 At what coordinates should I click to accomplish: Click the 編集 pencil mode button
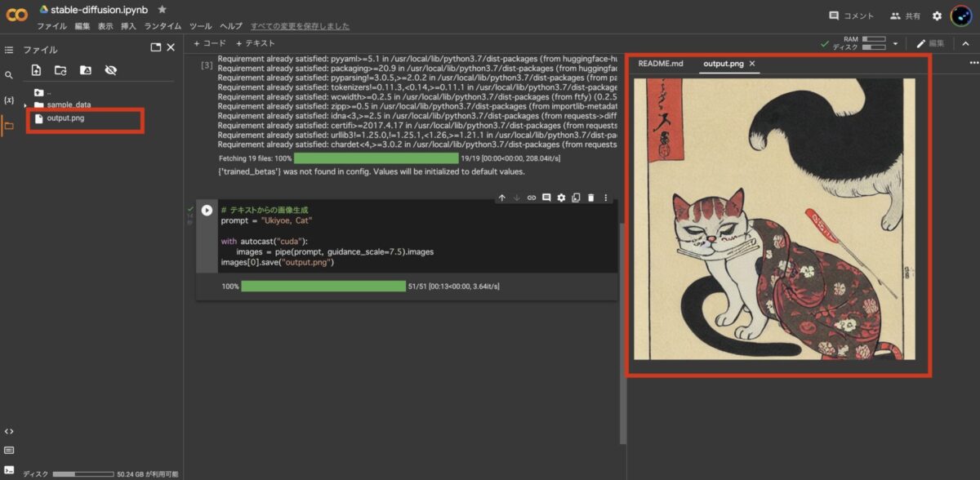click(x=930, y=43)
